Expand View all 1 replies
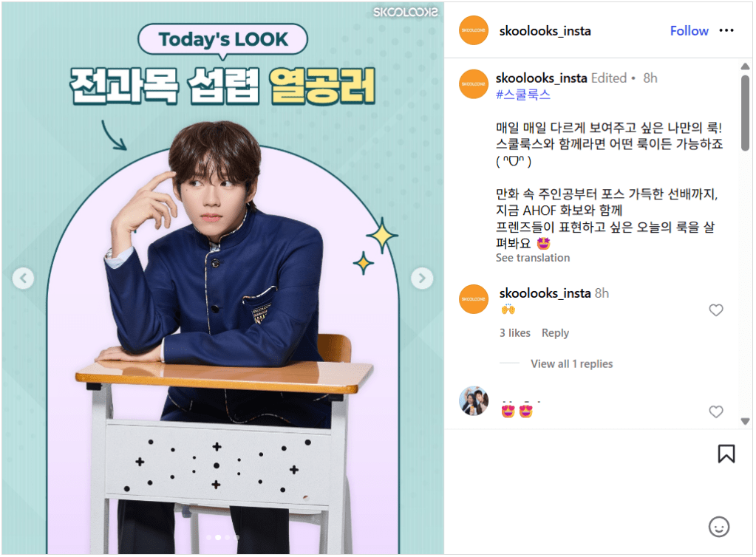756x557 pixels. point(573,364)
